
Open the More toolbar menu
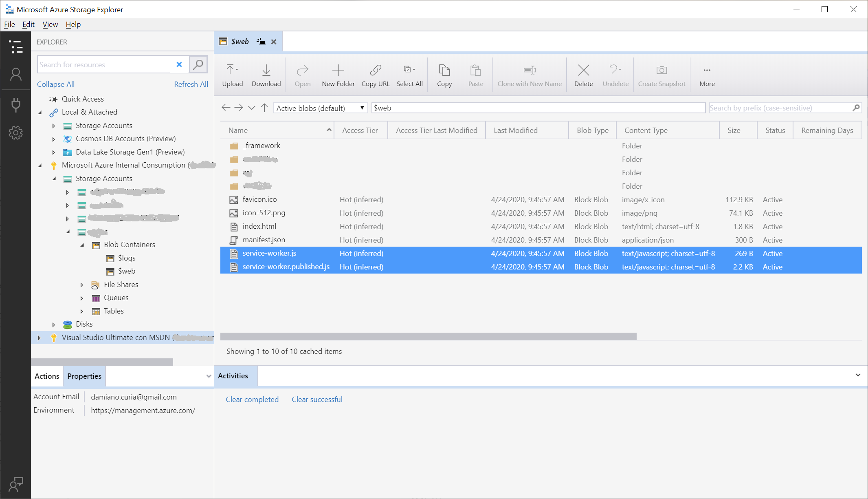[x=707, y=75]
